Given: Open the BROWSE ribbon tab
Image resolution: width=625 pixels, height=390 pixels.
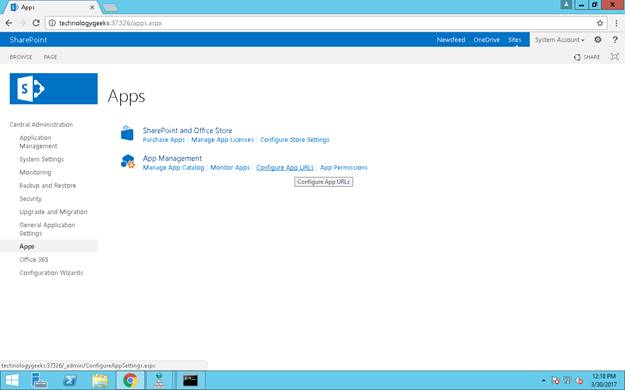Looking at the screenshot, I should pyautogui.click(x=21, y=57).
